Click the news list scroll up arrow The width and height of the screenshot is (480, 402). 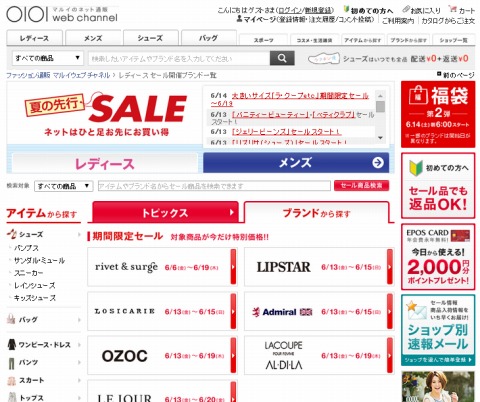pyautogui.click(x=380, y=96)
